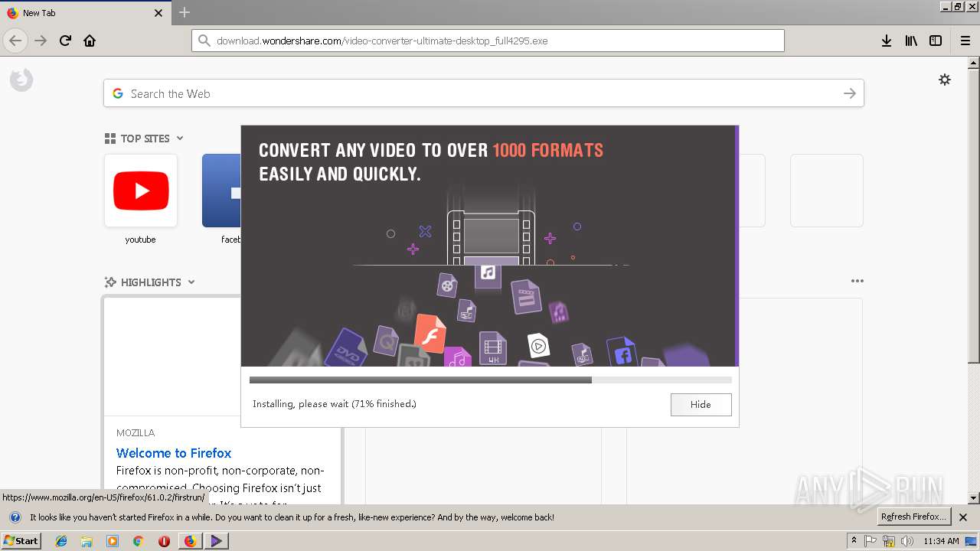This screenshot has height=551, width=980.
Task: Open new tab preferences gear icon
Action: point(945,80)
